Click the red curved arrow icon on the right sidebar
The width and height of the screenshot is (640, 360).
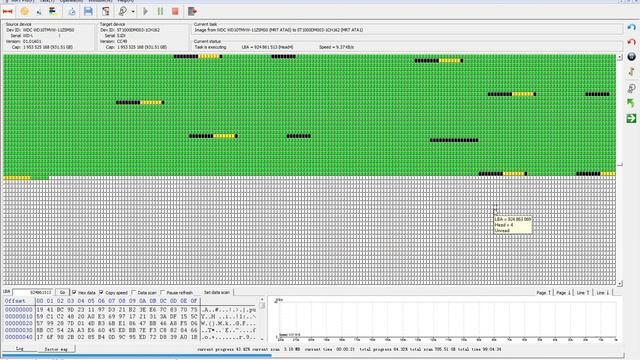(x=631, y=42)
